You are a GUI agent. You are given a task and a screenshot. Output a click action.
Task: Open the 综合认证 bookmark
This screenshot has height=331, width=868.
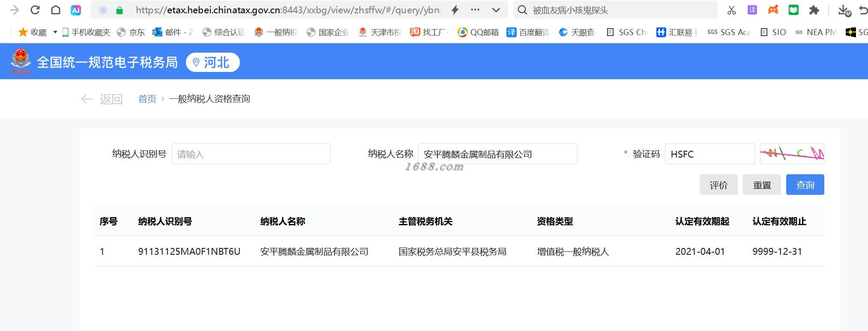pos(223,32)
